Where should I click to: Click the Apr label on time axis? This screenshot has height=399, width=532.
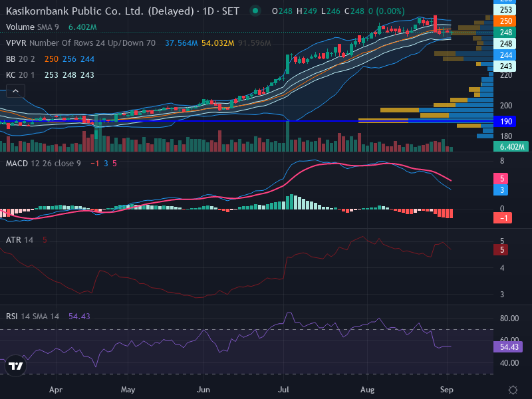coord(56,390)
